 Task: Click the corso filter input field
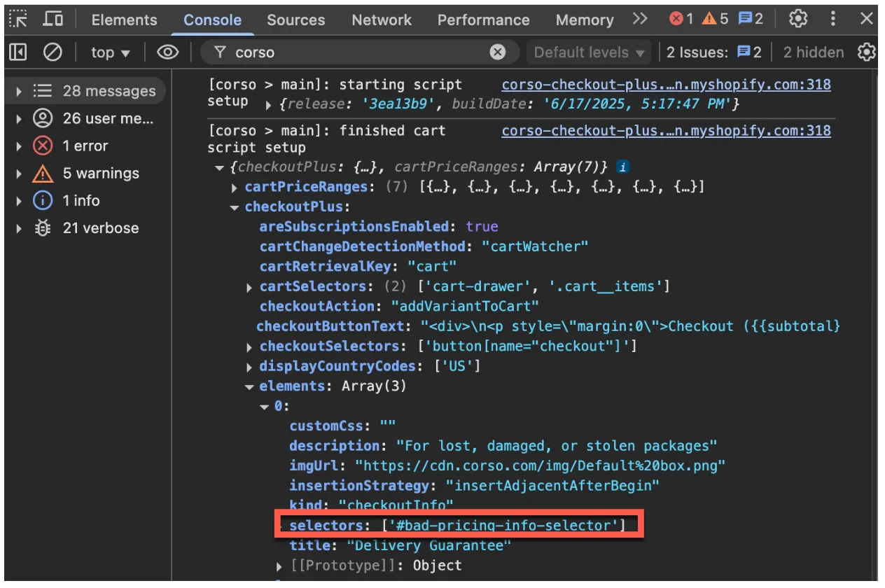pyautogui.click(x=357, y=52)
